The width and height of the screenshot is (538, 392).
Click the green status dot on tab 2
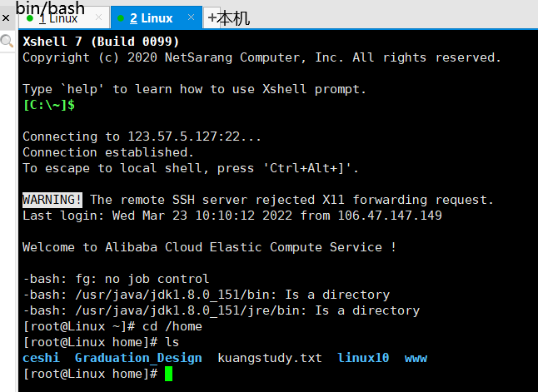pos(119,17)
